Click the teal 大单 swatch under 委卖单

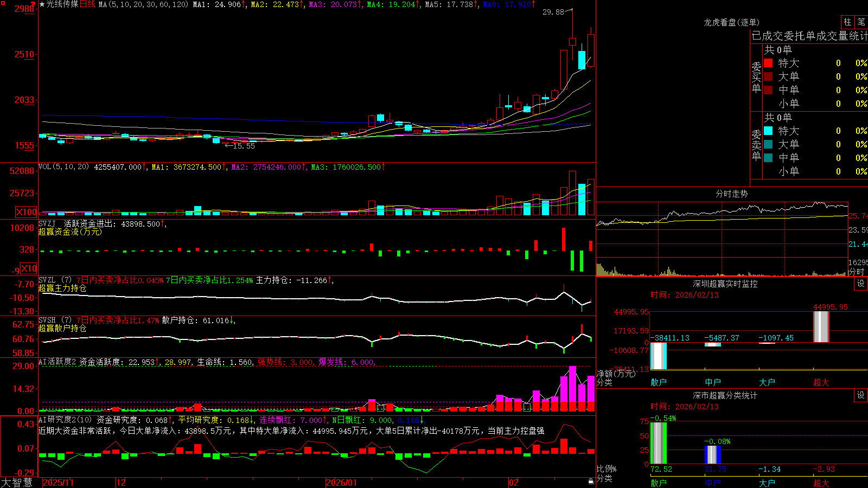tap(768, 144)
